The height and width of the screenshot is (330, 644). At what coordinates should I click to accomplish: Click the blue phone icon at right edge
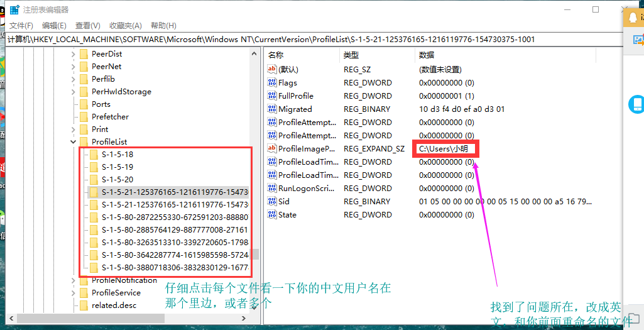[x=636, y=104]
